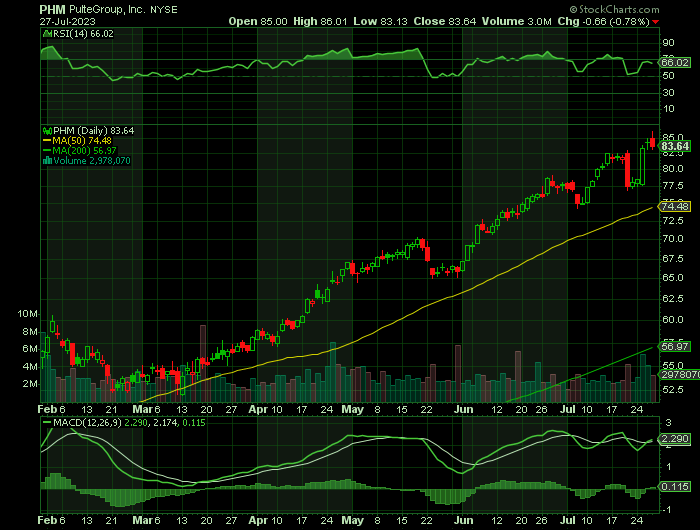This screenshot has height=530, width=700.
Task: Click the Volume 3.0M header value
Action: pyautogui.click(x=517, y=21)
